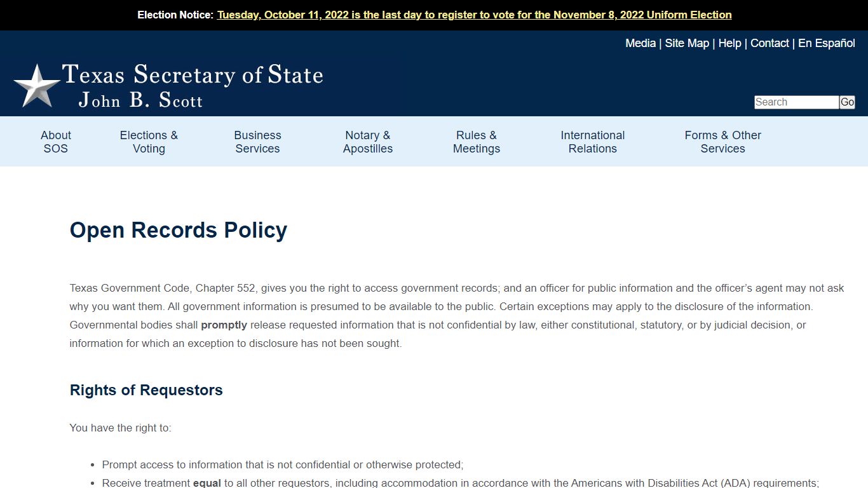Click the John B. Scott name text
The image size is (868, 488).
point(140,100)
